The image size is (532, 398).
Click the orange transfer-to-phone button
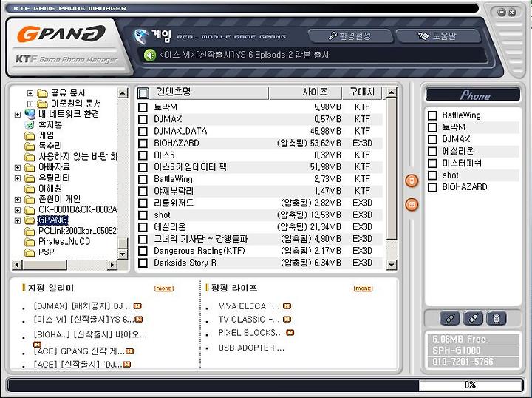click(x=412, y=181)
